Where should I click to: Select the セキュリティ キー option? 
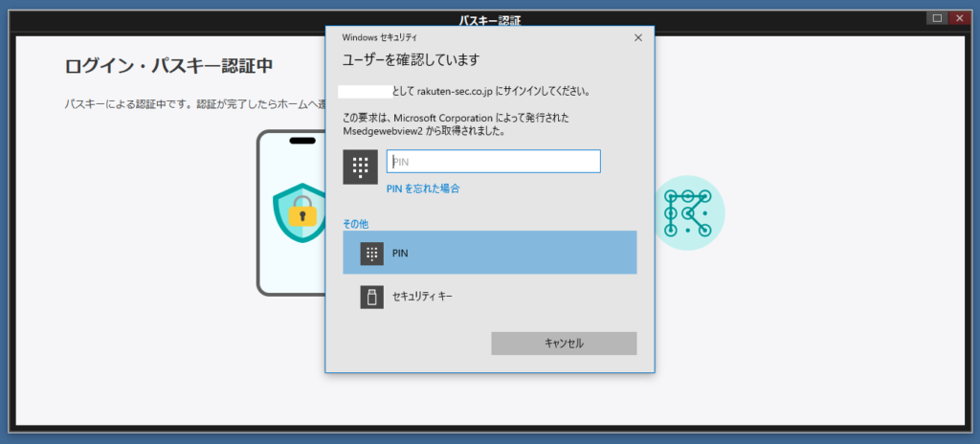pyautogui.click(x=489, y=297)
